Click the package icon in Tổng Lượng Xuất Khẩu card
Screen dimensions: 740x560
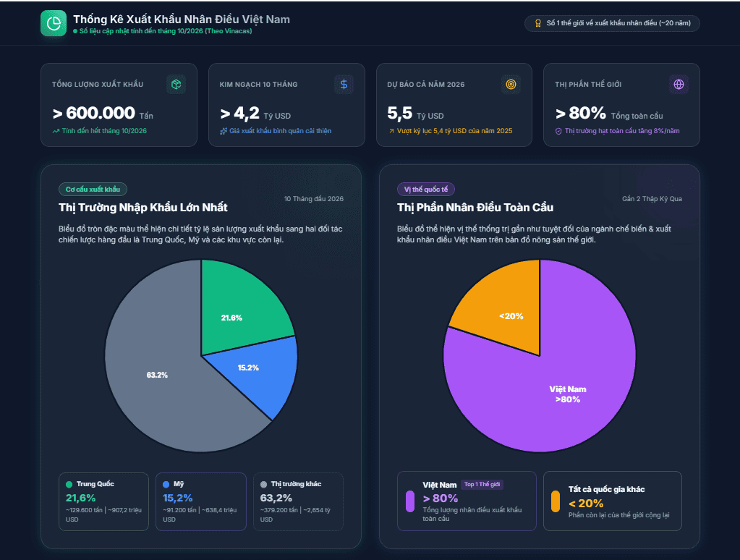[176, 85]
